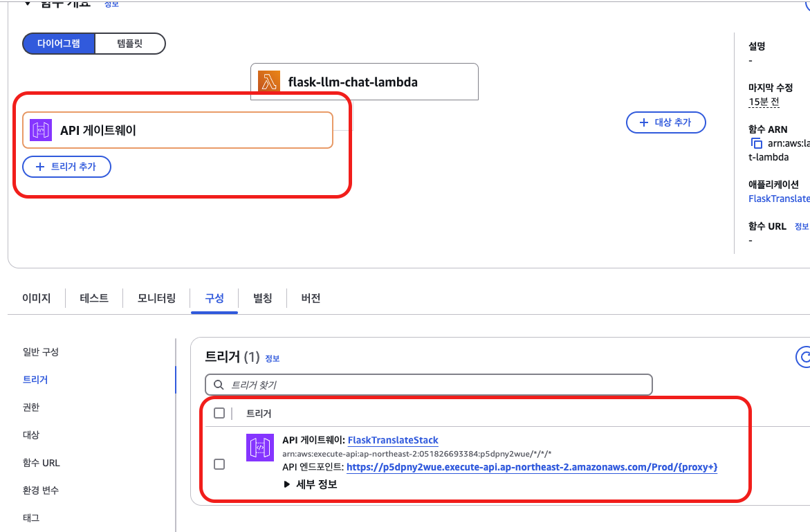
Task: Open the 이미지 tab
Action: coord(36,298)
